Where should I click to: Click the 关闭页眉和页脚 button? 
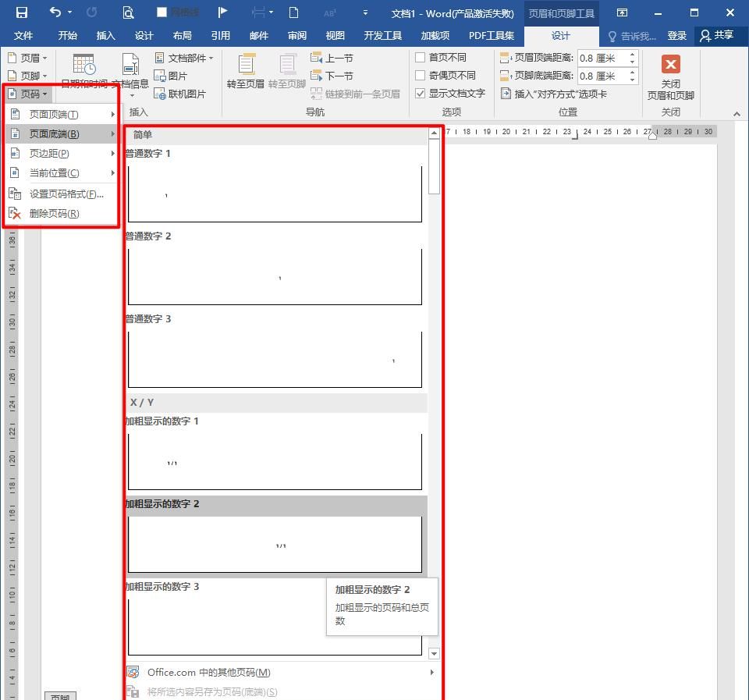(669, 76)
